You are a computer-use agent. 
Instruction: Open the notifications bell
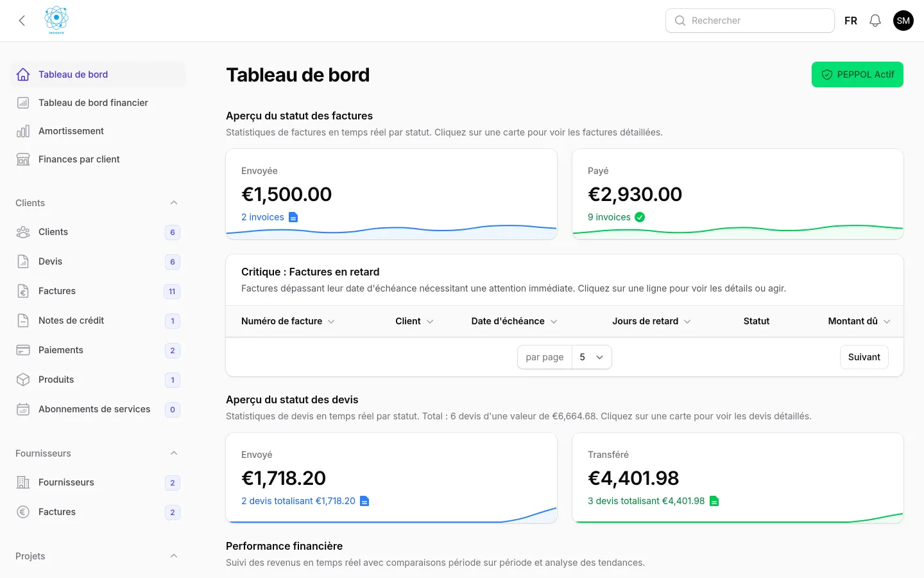[875, 21]
